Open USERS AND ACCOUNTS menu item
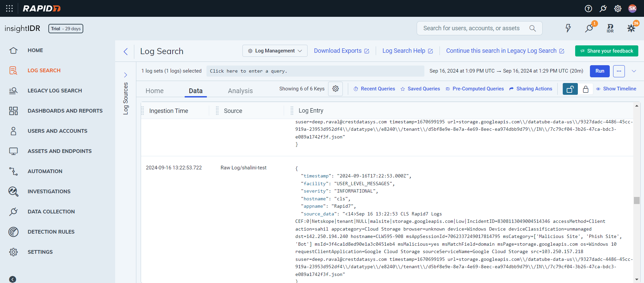644x283 pixels. point(57,131)
